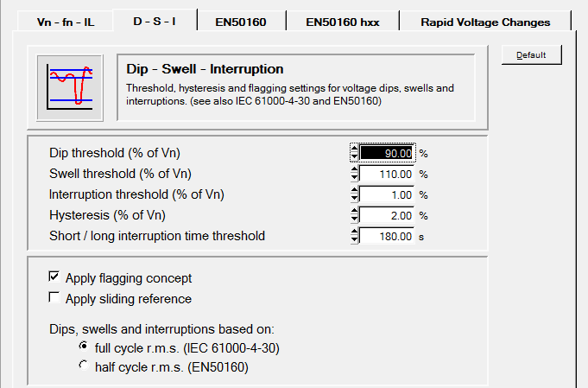Open the EN50160 tab
The height and width of the screenshot is (388, 588).
point(241,22)
